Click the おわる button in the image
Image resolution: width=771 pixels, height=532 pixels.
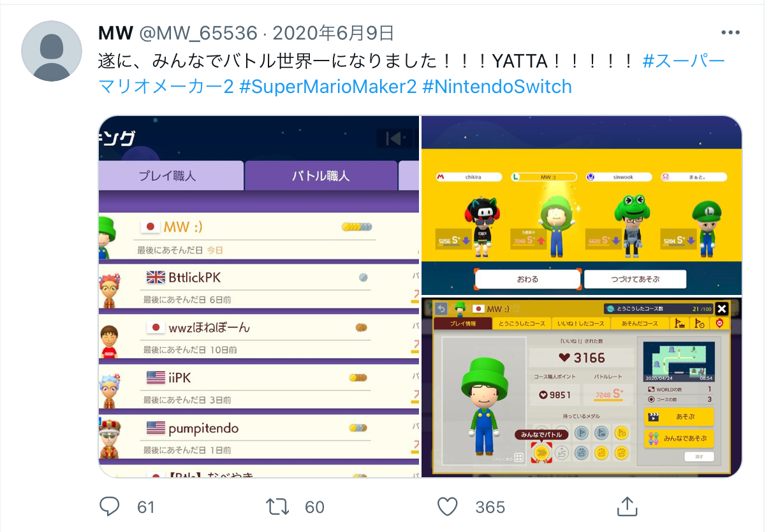(528, 279)
